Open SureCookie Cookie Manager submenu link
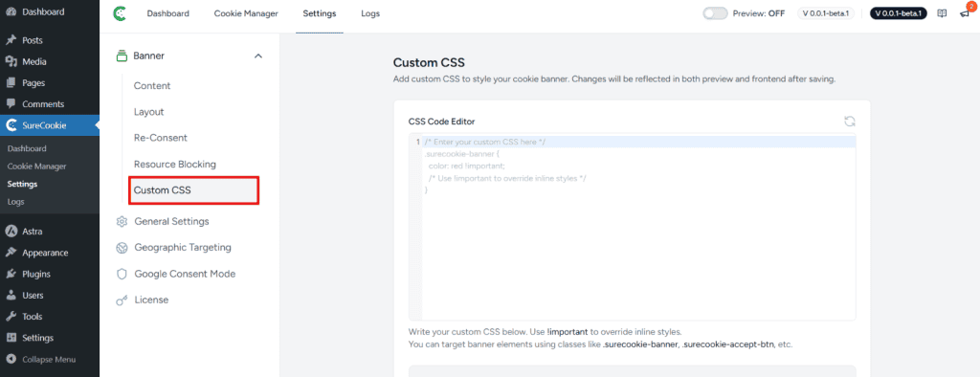Viewport: 980px width, 377px height. (x=37, y=166)
